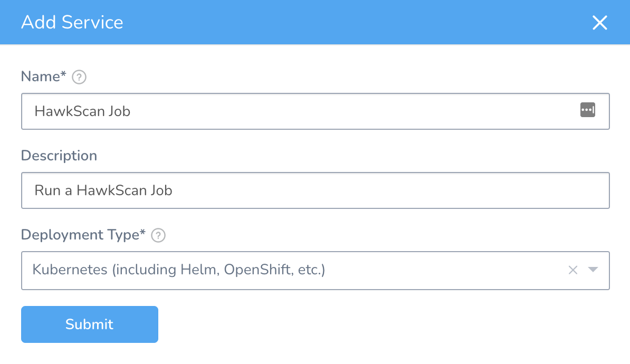The height and width of the screenshot is (364, 630).
Task: Place cursor in "Run a HawkScan Job" text
Action: pos(103,190)
